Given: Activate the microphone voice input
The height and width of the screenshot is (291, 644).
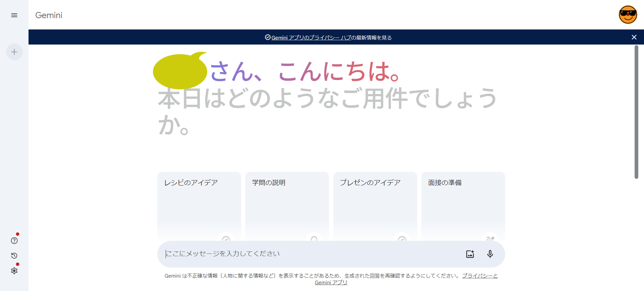Looking at the screenshot, I should point(490,254).
